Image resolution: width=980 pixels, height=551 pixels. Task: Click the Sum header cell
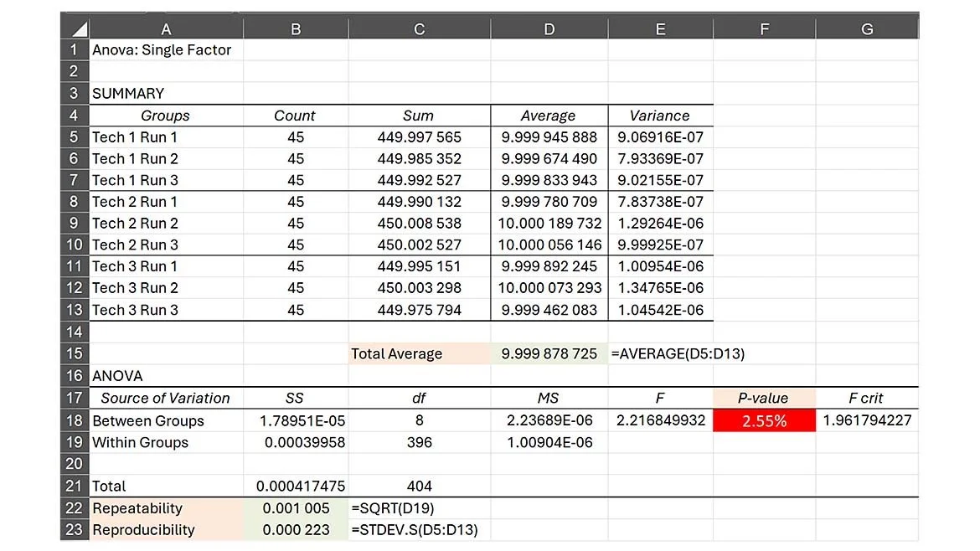click(420, 116)
